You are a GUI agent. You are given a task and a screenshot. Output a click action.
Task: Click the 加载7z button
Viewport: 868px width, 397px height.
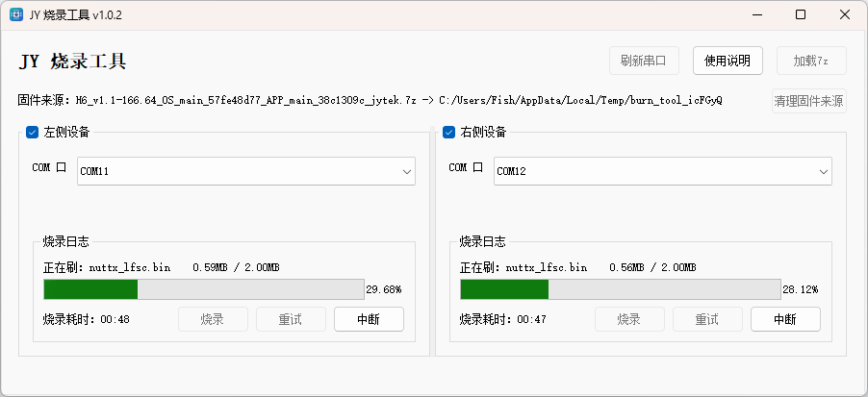811,61
